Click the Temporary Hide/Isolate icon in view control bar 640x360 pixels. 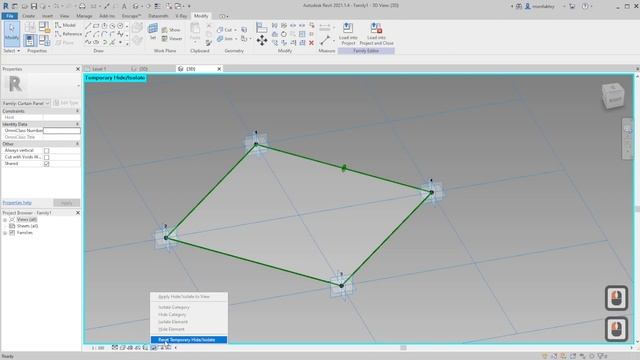(153, 348)
